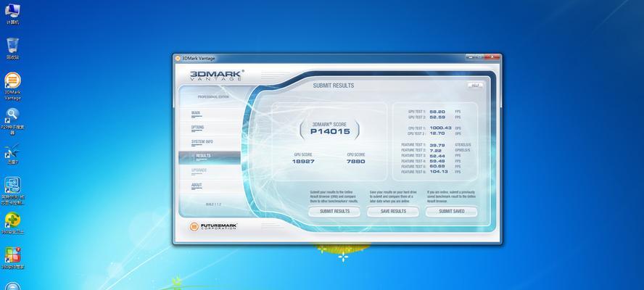Click the 3DMark Vantage logo in window
The image size is (644, 290).
pyautogui.click(x=216, y=75)
